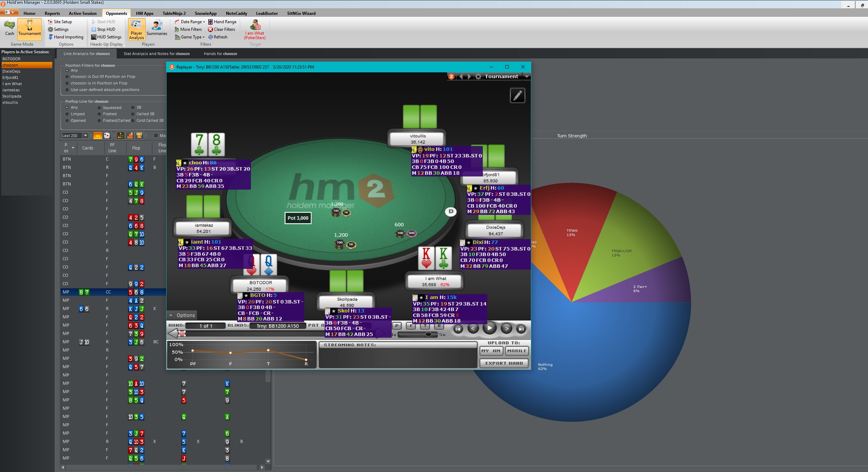Select Use user defined absolute positions
868x472 pixels.
(67, 90)
